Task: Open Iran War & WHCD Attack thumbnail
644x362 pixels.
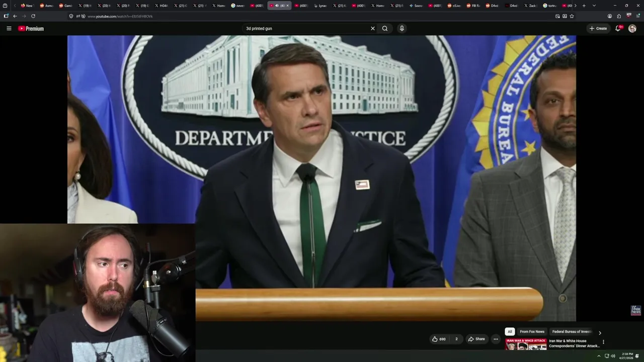Action: click(526, 344)
